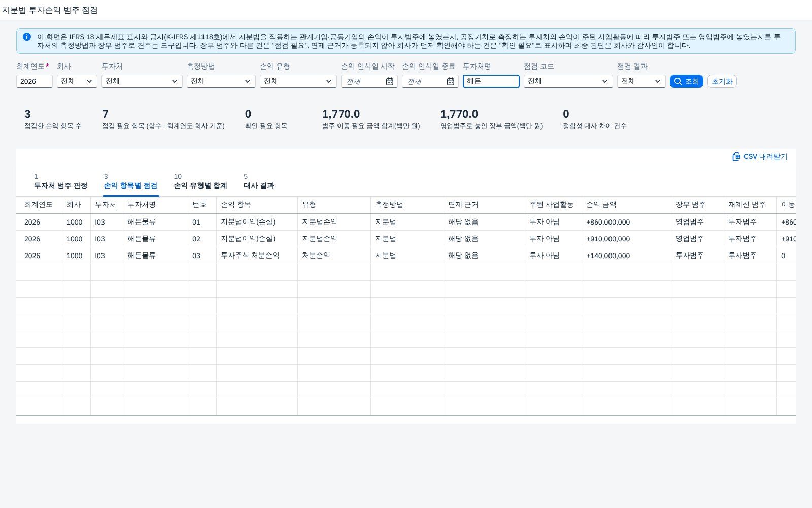
Task: Click the 손익 항목 column header
Action: (257, 205)
